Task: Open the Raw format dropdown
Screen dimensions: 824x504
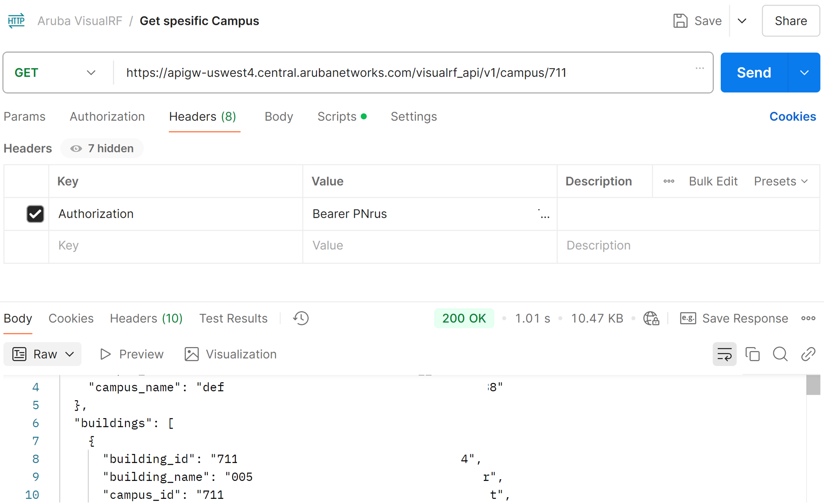Action: click(43, 354)
